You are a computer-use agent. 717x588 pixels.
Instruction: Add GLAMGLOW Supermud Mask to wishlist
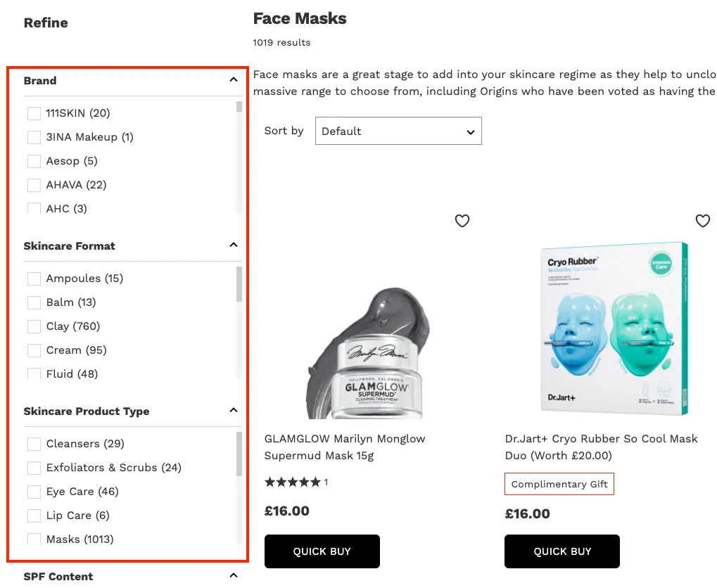[462, 221]
